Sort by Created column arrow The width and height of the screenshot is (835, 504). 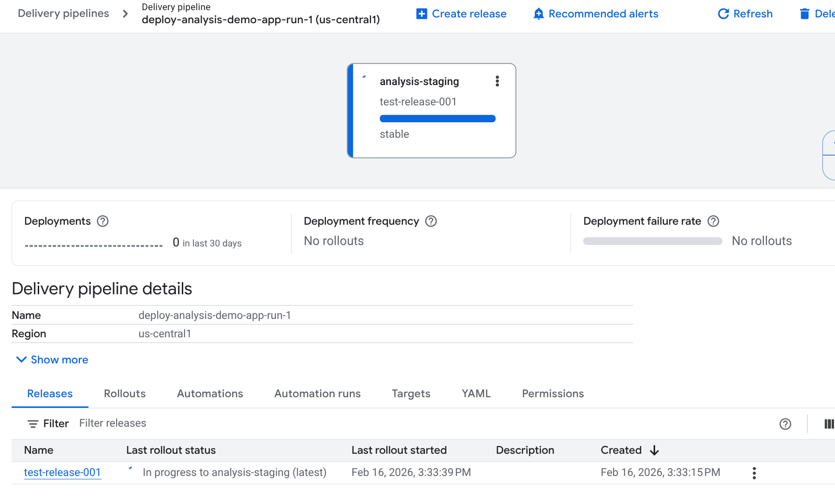click(654, 450)
